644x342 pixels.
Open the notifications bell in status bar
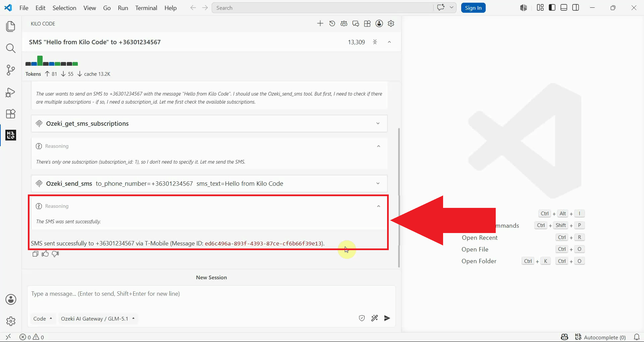[x=637, y=337]
